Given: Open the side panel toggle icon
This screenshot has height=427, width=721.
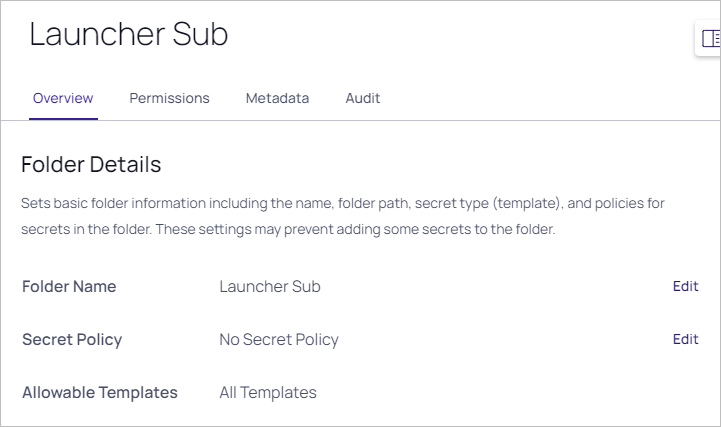Looking at the screenshot, I should coord(711,39).
